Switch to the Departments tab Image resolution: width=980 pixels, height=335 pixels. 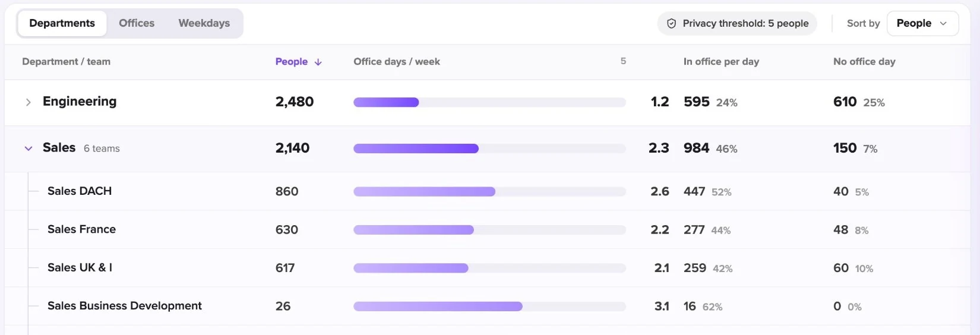(62, 23)
